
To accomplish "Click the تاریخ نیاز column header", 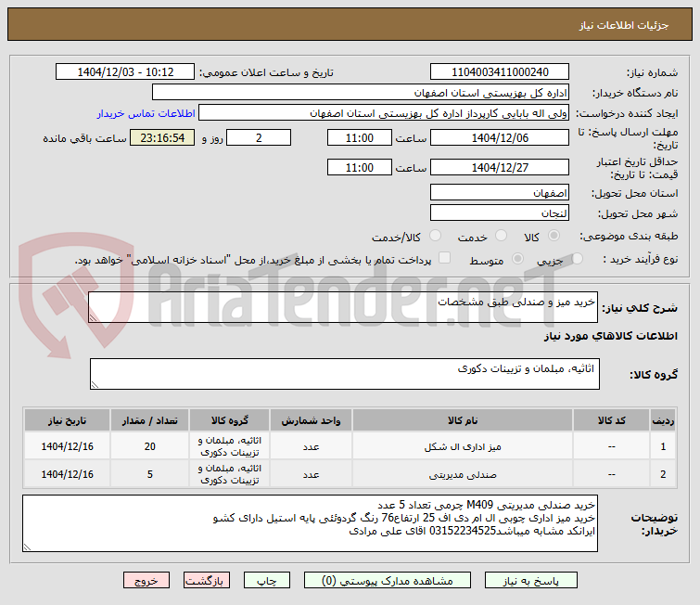I will pos(67,420).
